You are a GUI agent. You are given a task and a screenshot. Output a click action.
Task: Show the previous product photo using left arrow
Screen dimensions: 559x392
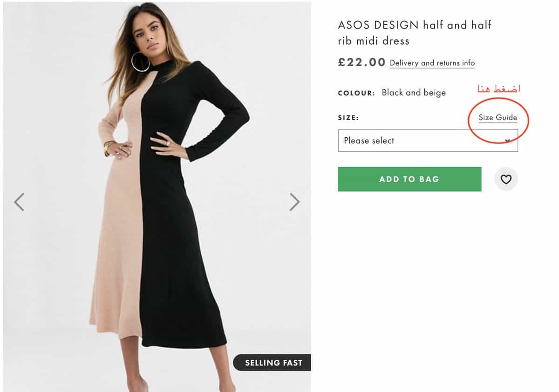pyautogui.click(x=19, y=202)
